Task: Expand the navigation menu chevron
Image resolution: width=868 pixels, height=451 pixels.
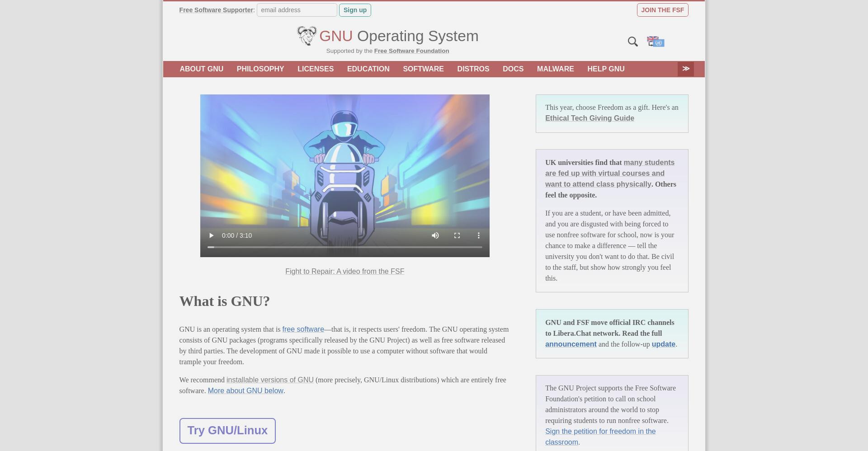Action: [686, 69]
